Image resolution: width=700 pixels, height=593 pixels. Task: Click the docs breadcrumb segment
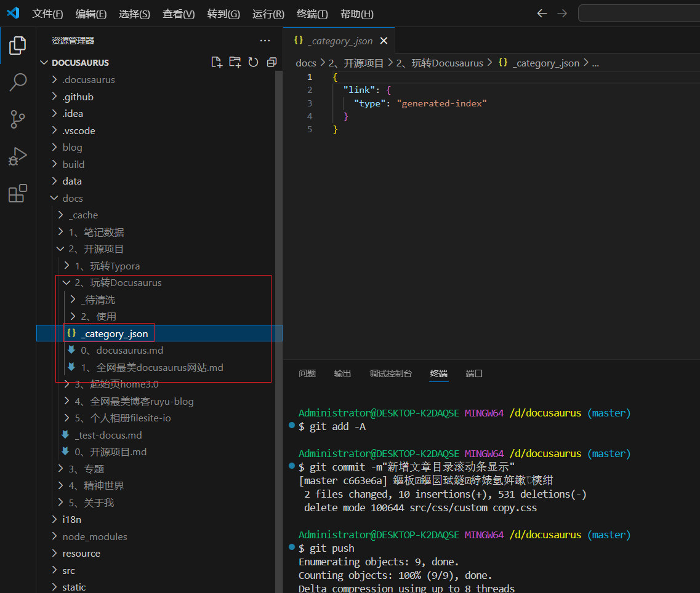click(306, 63)
